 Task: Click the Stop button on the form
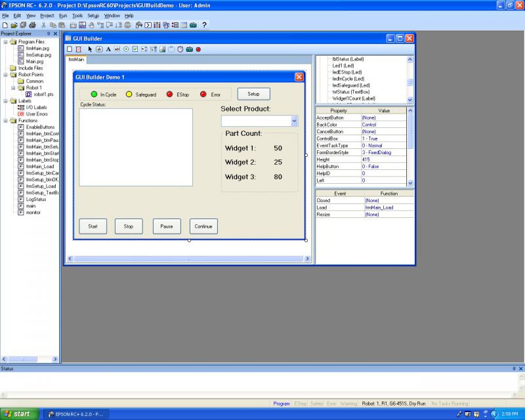[129, 226]
